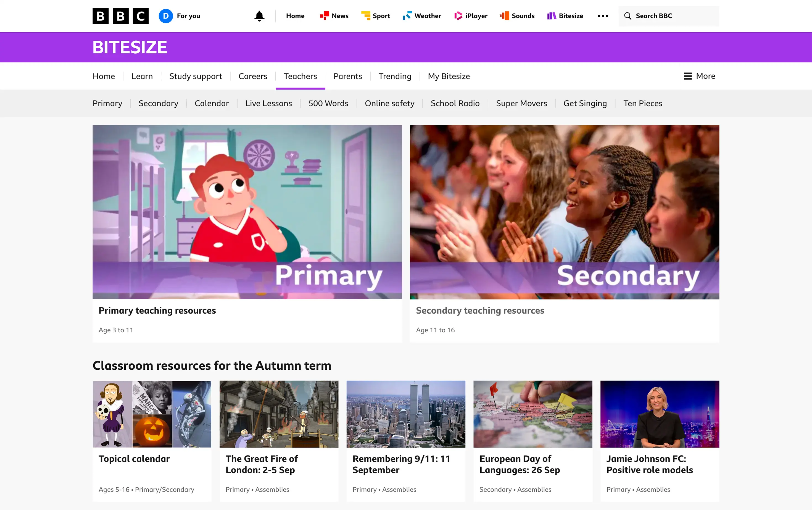This screenshot has height=510, width=812.
Task: Click the 'Age 11 to 16' text
Action: click(x=435, y=330)
